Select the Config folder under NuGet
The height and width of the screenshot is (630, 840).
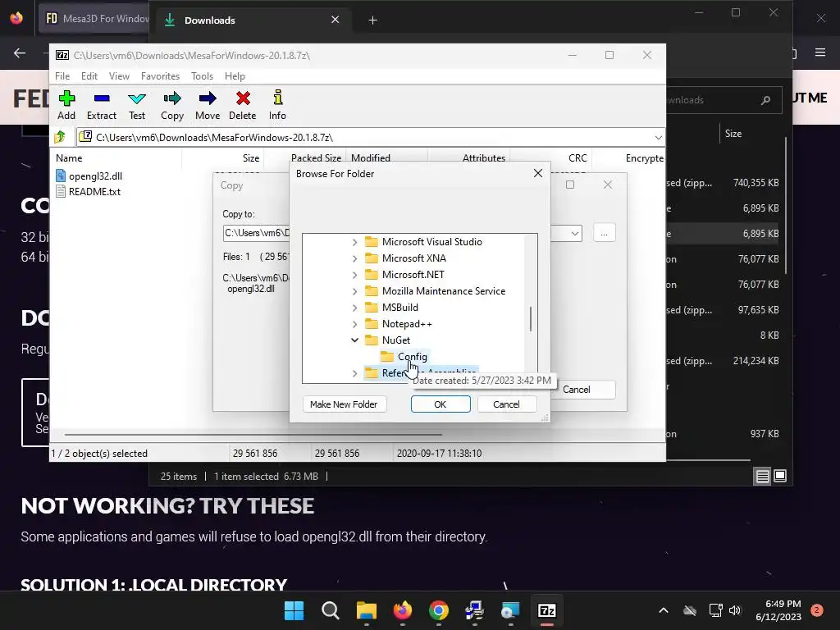[412, 357]
